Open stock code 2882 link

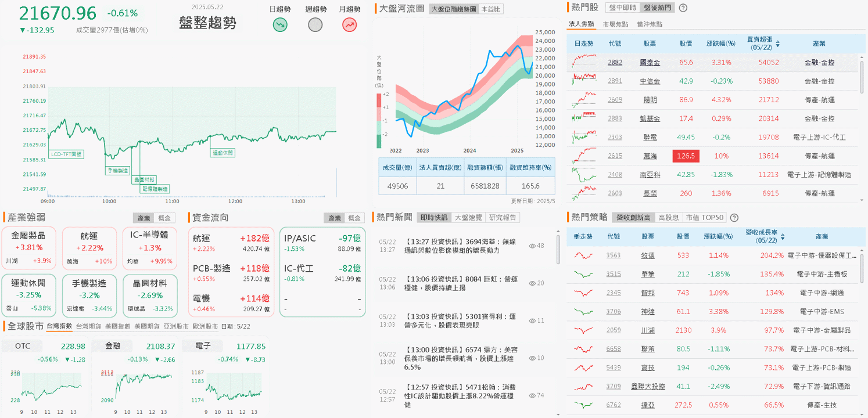[x=615, y=62]
